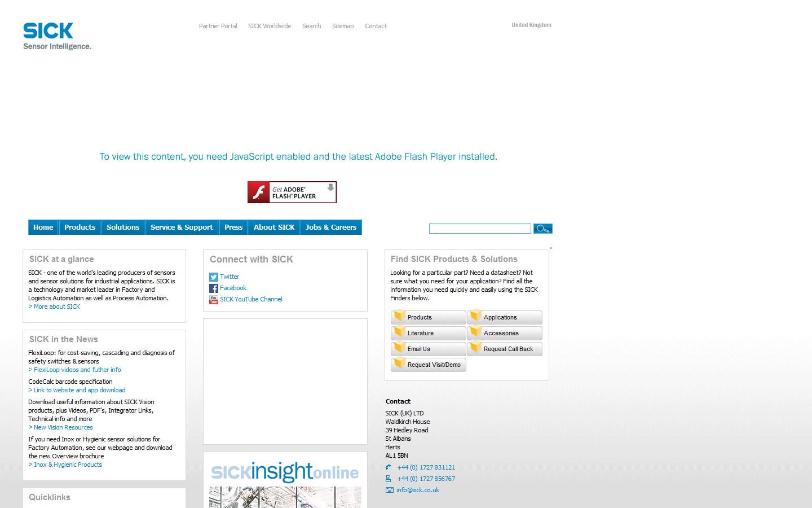Viewport: 812px width, 508px height.
Task: Click the YouTube icon for SICK channel
Action: 214,300
